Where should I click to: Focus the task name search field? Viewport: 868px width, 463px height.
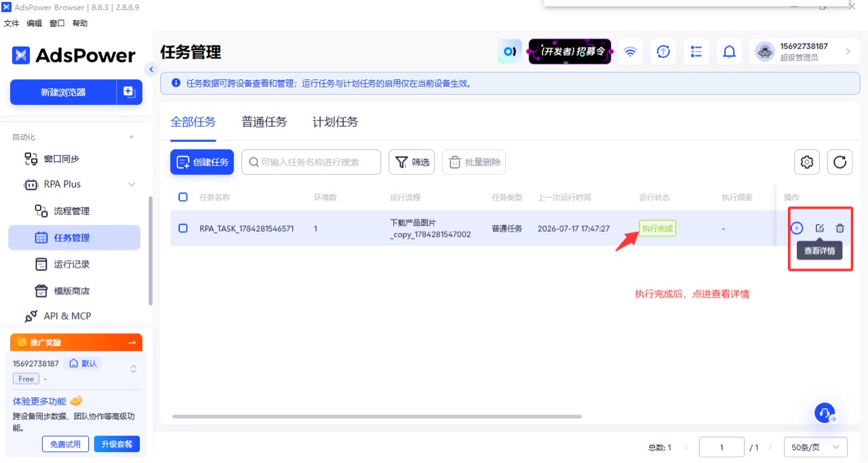click(311, 162)
